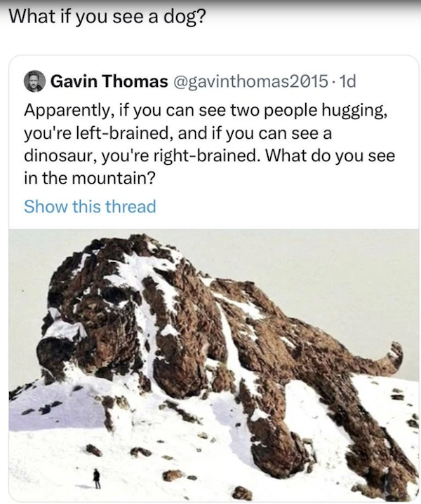The height and width of the screenshot is (504, 421).
Task: Open Gavin Thomas's profile avatar
Action: (x=34, y=81)
